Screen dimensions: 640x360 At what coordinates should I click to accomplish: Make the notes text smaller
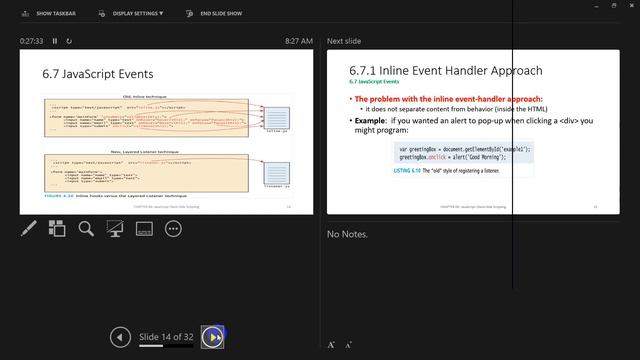point(349,345)
